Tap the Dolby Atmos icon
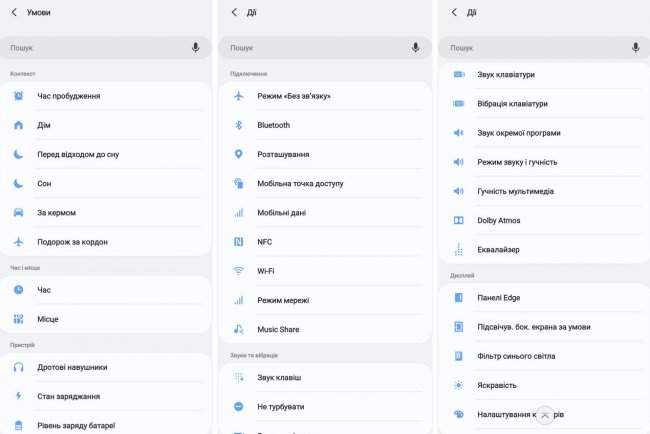 click(x=458, y=220)
